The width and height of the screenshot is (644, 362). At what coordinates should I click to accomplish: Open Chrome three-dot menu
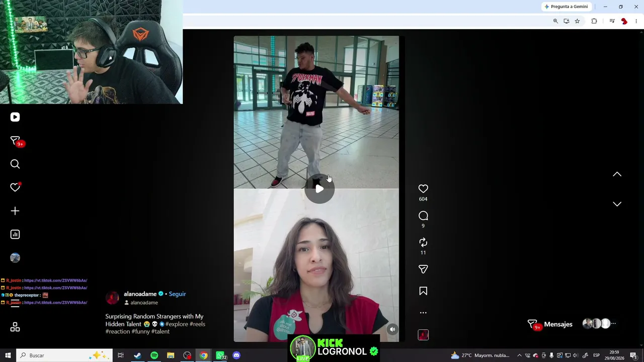point(636,21)
